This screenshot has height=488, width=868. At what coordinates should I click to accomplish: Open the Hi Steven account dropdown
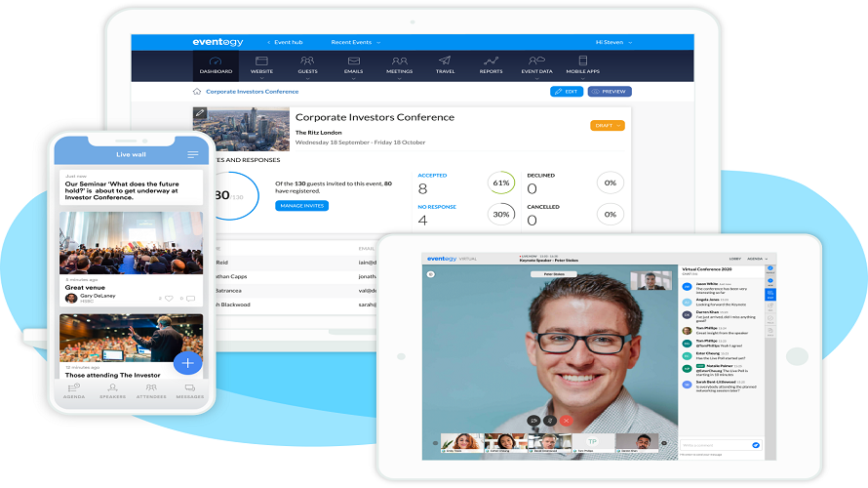click(613, 42)
